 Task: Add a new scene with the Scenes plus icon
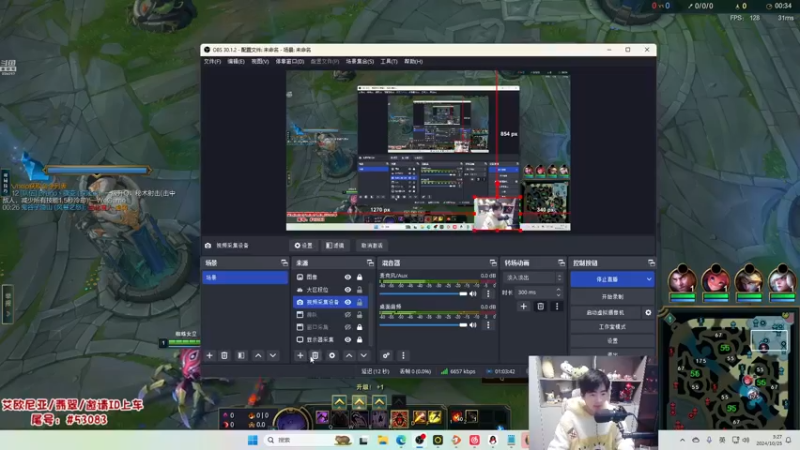(x=209, y=355)
